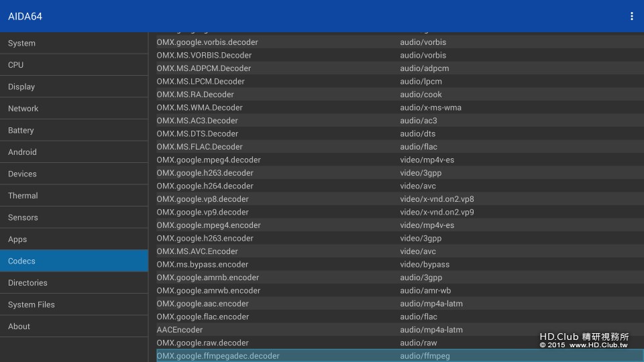The width and height of the screenshot is (644, 362).
Task: Select the OMX.google.vorbis.decoder row
Action: point(400,42)
